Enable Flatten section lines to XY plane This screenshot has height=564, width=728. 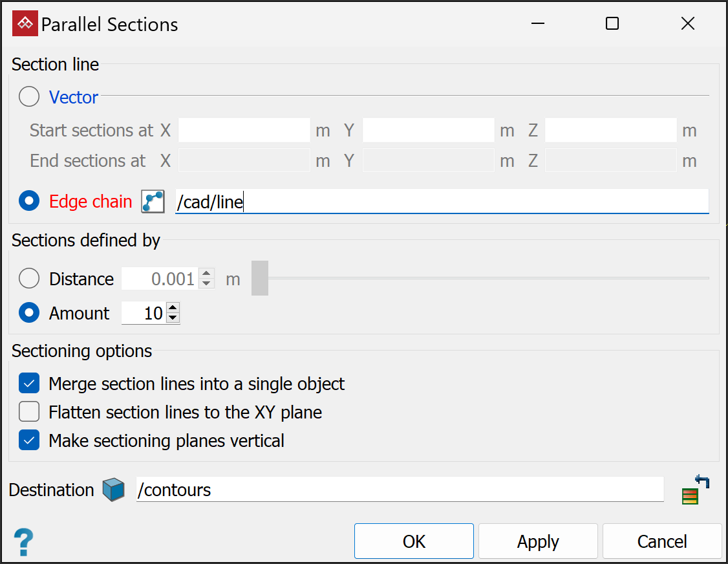click(x=29, y=412)
